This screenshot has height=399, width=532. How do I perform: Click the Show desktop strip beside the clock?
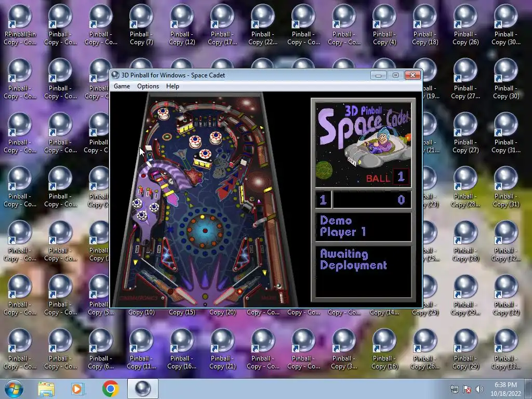click(x=529, y=389)
